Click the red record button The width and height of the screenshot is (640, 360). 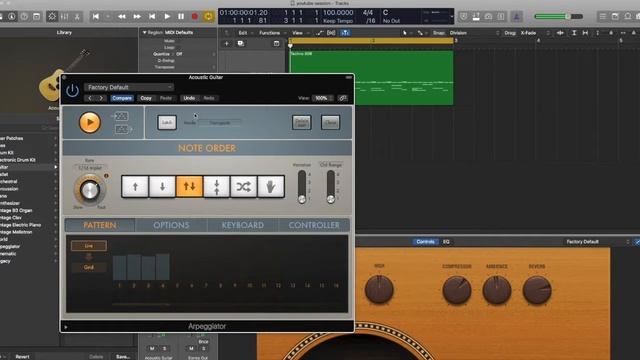(x=195, y=16)
